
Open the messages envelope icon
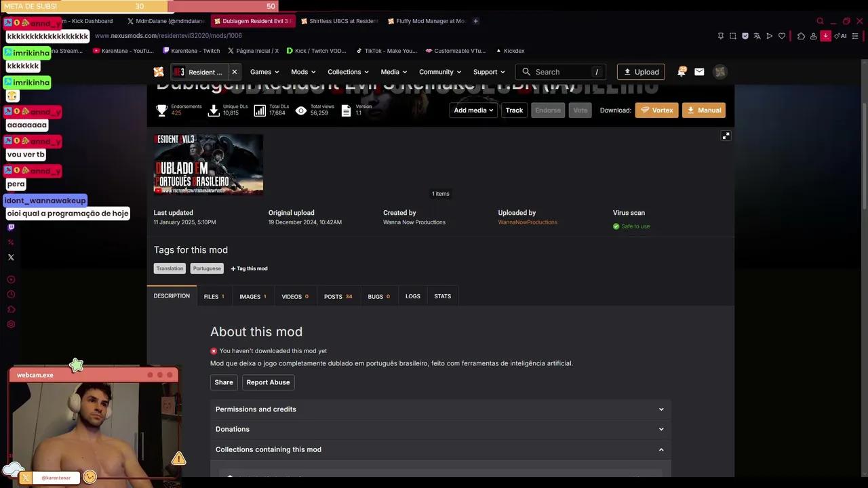tap(699, 72)
